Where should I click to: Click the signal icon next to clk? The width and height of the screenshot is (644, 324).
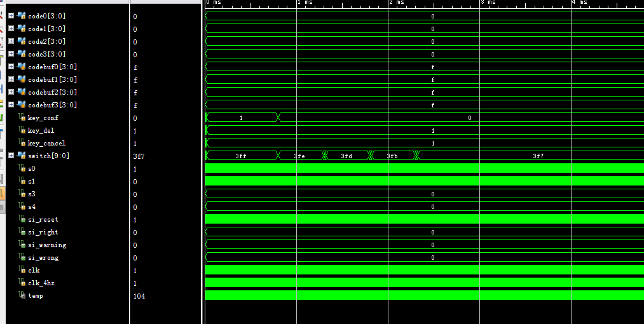[22, 270]
